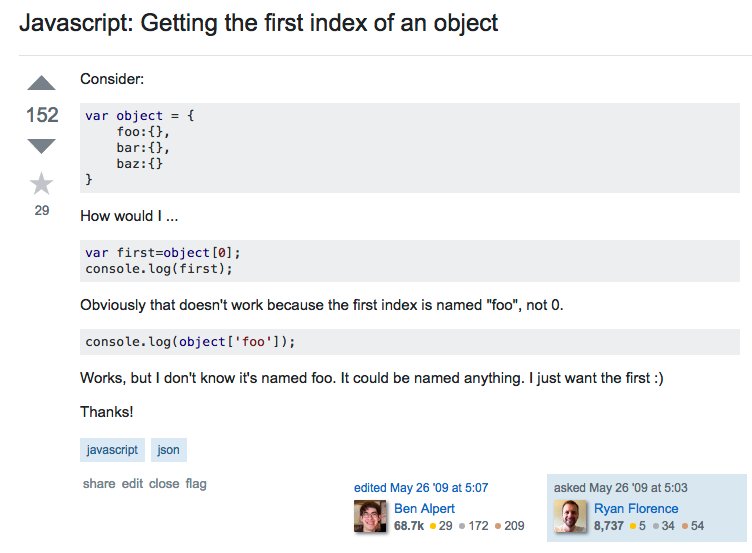Screen dimensions: 752x553
Task: Click Ben Alpert's avatar image
Action: tap(370, 516)
